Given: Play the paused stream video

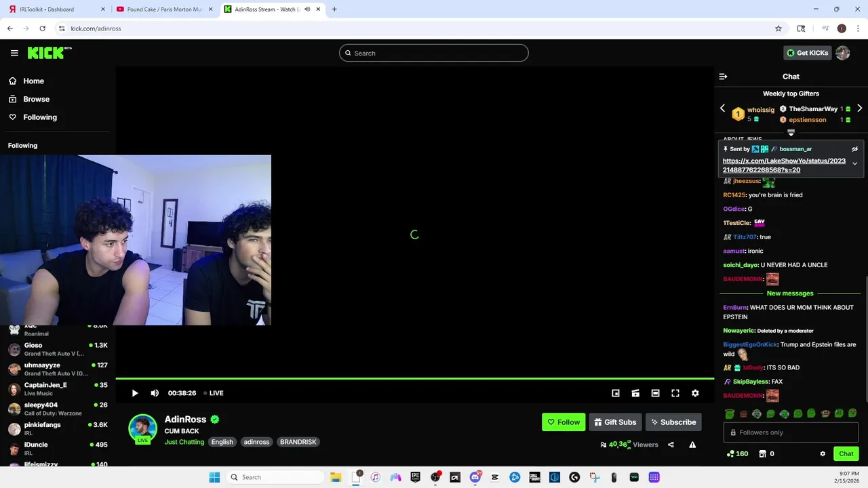Looking at the screenshot, I should [x=135, y=393].
